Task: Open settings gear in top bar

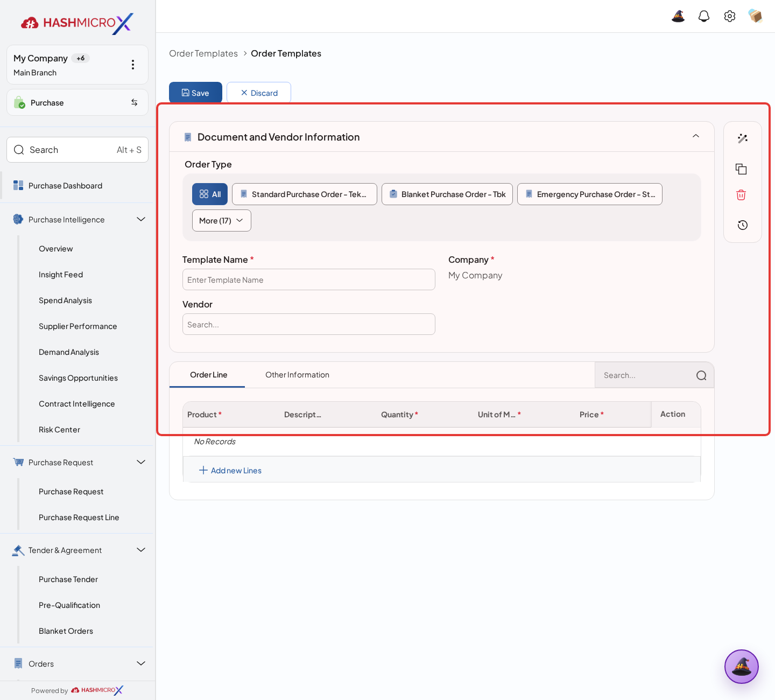Action: 730,16
